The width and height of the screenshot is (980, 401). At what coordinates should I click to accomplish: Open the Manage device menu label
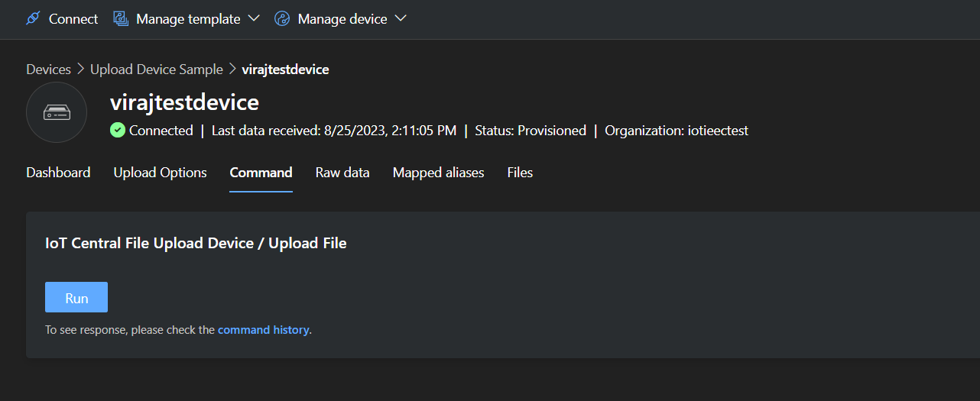342,19
